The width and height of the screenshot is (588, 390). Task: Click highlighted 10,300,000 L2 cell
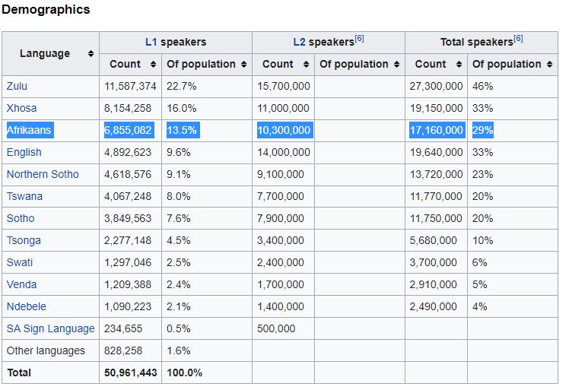coord(284,130)
